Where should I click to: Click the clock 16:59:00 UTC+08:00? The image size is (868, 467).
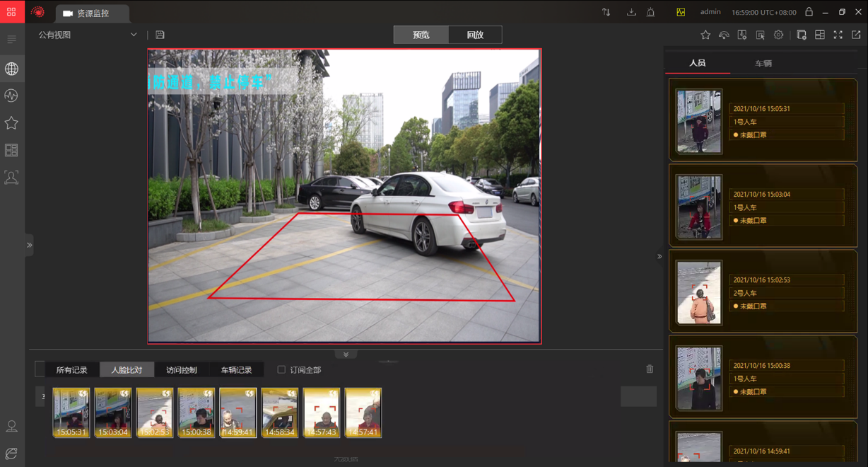(764, 12)
